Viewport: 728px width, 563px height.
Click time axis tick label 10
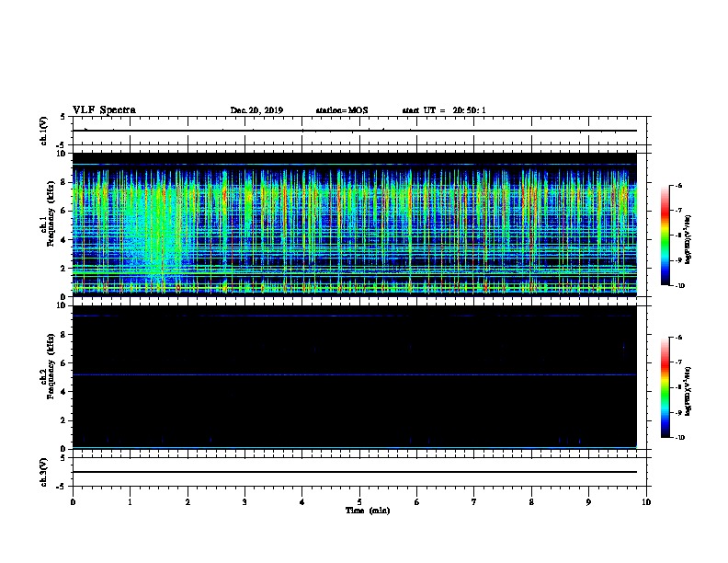[x=646, y=502]
